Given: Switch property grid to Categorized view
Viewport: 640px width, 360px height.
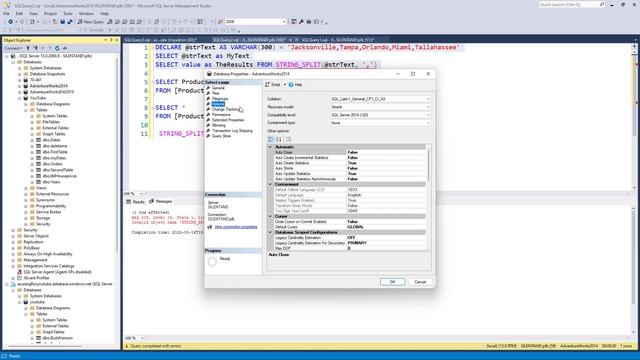Looking at the screenshot, I should [x=271, y=139].
